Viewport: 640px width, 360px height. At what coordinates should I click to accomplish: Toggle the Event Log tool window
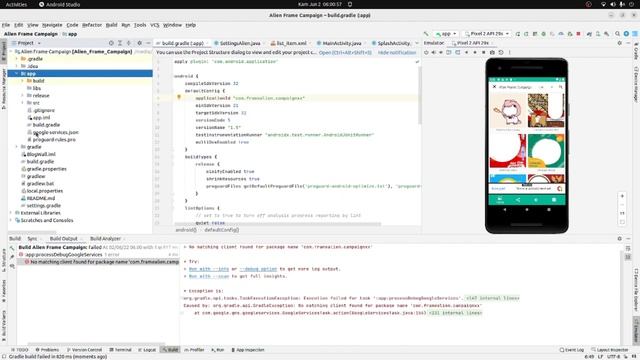572,350
